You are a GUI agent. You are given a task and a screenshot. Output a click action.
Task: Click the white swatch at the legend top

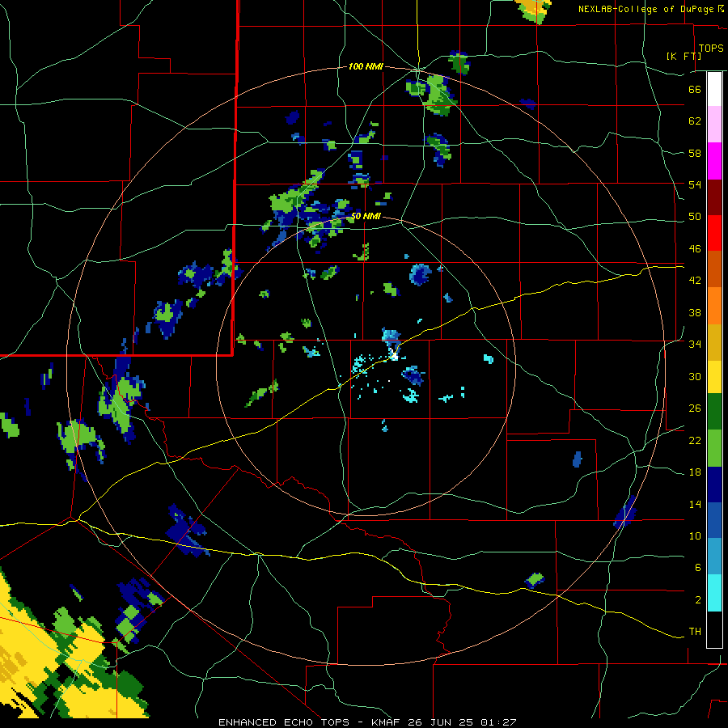tap(714, 89)
